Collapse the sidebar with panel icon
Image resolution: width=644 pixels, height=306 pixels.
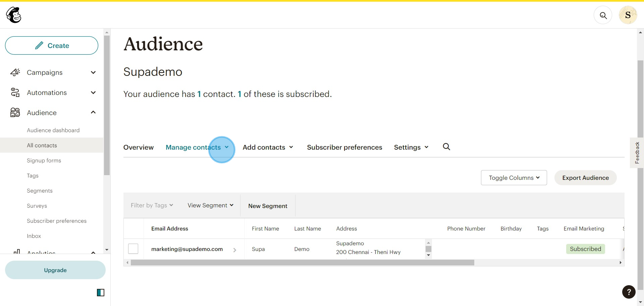tap(101, 293)
